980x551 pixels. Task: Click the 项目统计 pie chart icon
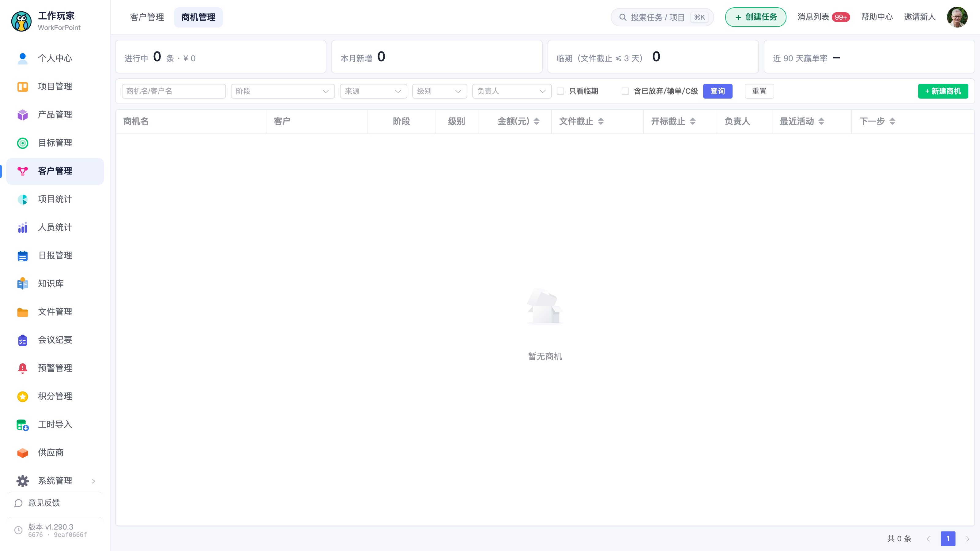coord(22,199)
